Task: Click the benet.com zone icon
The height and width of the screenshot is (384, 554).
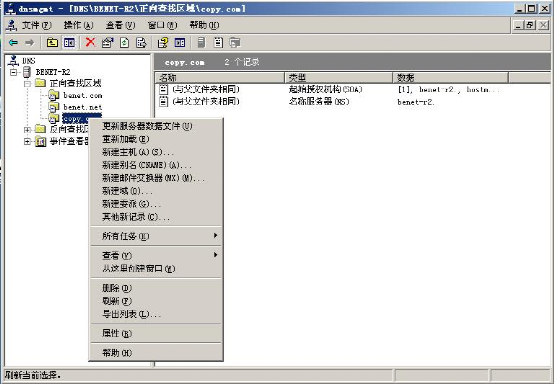Action: pos(54,95)
